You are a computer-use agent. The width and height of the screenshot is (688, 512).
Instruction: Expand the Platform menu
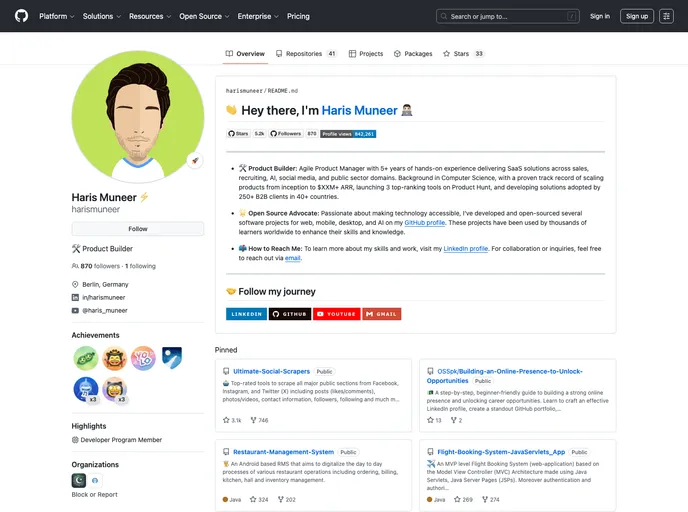(x=57, y=16)
